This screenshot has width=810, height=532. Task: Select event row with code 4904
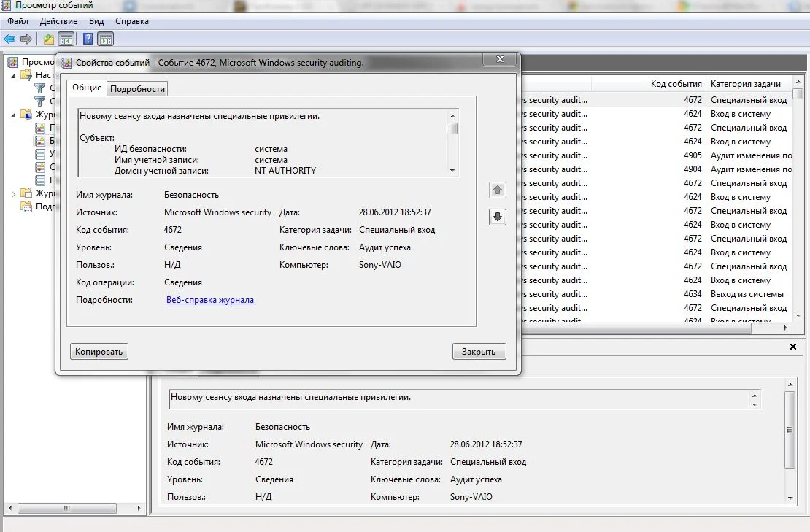(x=656, y=169)
